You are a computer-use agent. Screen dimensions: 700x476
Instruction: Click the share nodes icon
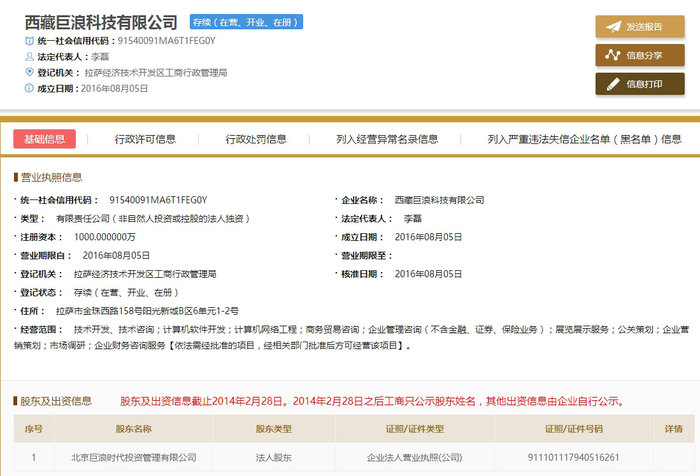(x=612, y=55)
